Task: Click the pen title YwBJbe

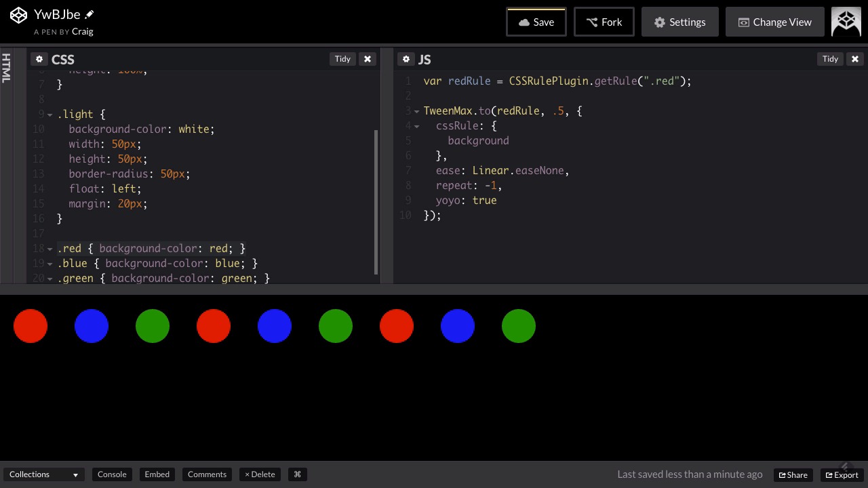Action: (x=57, y=14)
